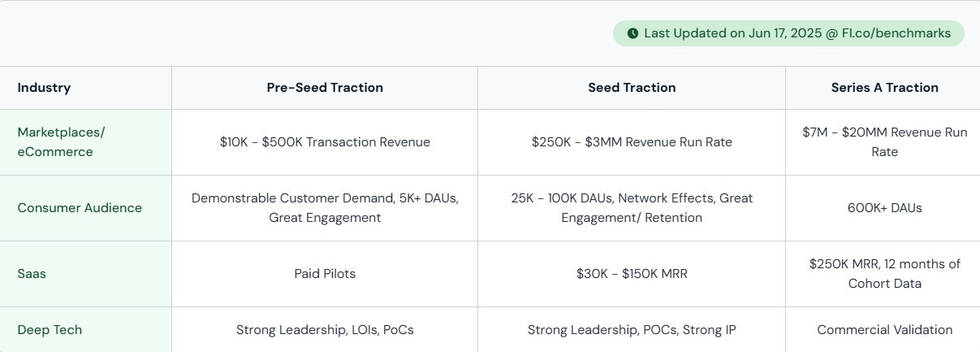Select the $7M - $20MM Revenue Run Rate cell
The height and width of the screenshot is (352, 980).
coord(883,142)
